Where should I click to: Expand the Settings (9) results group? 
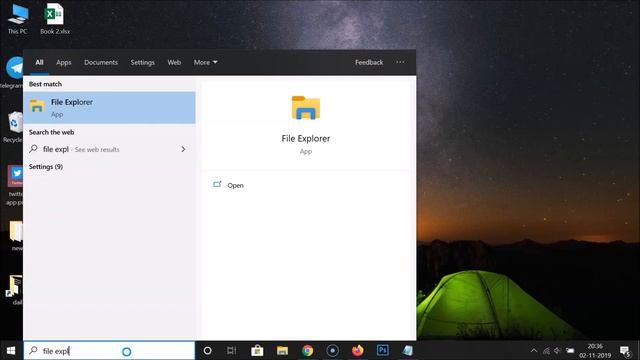[46, 167]
